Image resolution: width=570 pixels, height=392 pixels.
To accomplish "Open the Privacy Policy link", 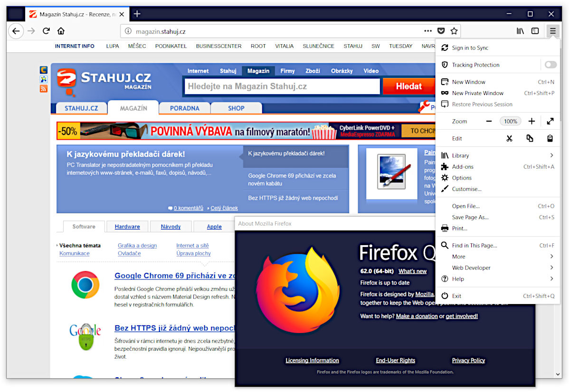I will (x=468, y=361).
